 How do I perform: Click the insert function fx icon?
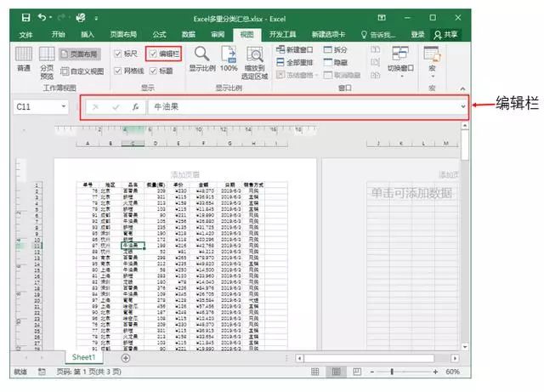tap(135, 107)
